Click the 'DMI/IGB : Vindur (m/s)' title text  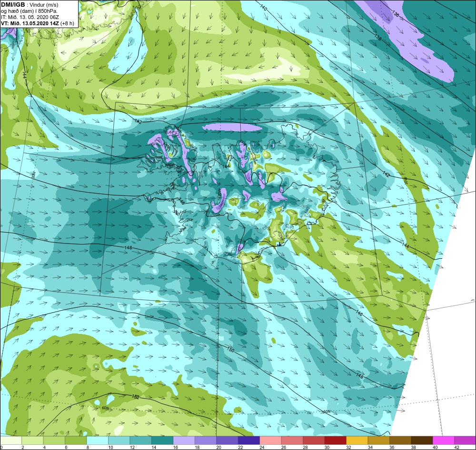click(x=30, y=5)
